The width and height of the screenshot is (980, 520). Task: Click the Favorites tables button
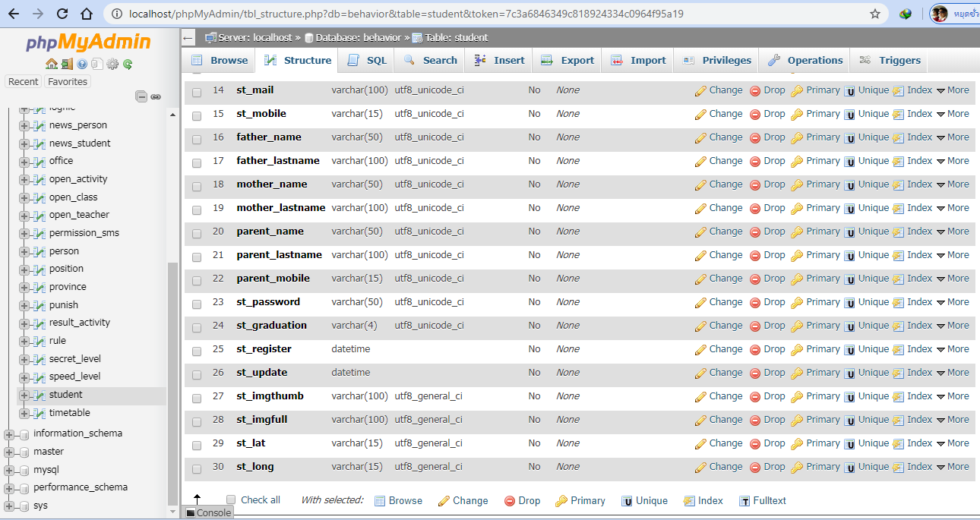coord(67,81)
